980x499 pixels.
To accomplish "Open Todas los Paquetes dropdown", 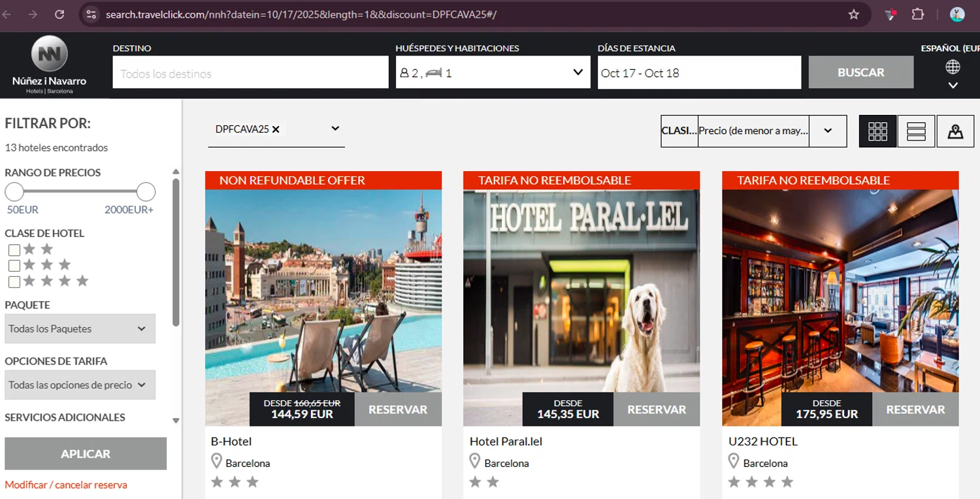I will click(x=80, y=329).
